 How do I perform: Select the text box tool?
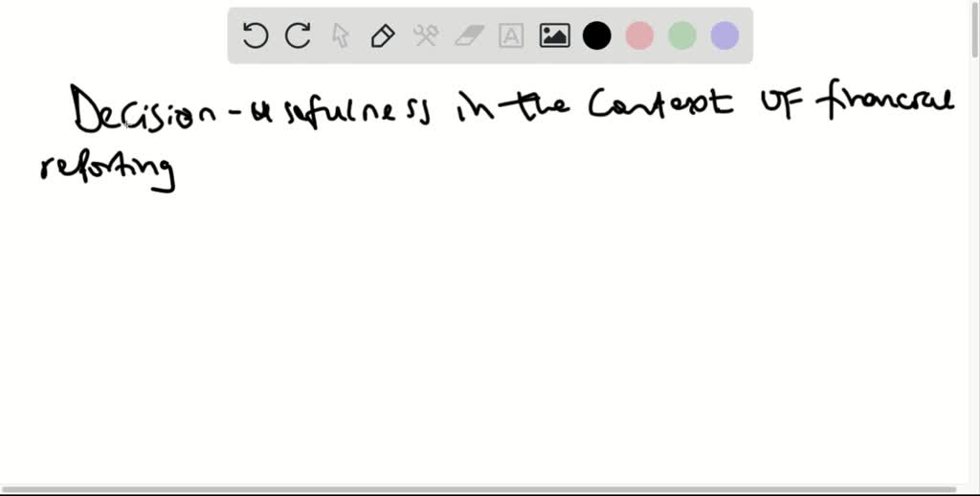point(511,35)
